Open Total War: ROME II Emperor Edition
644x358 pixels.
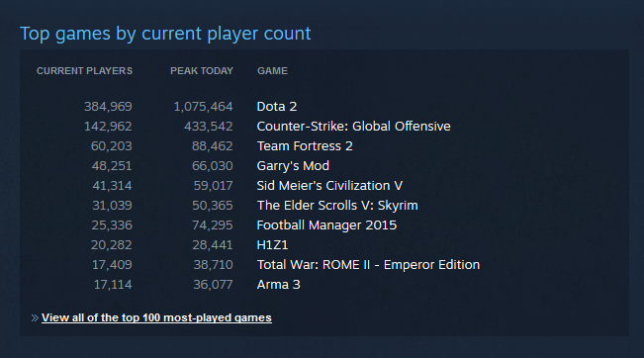click(368, 264)
